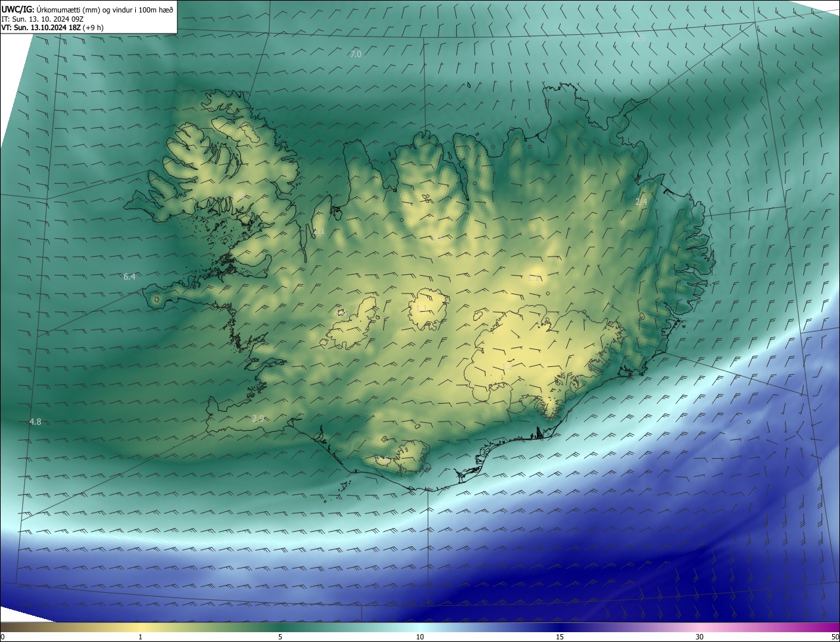This screenshot has height=642, width=840.
Task: Click the '10' tick on the color scale
Action: 420,637
